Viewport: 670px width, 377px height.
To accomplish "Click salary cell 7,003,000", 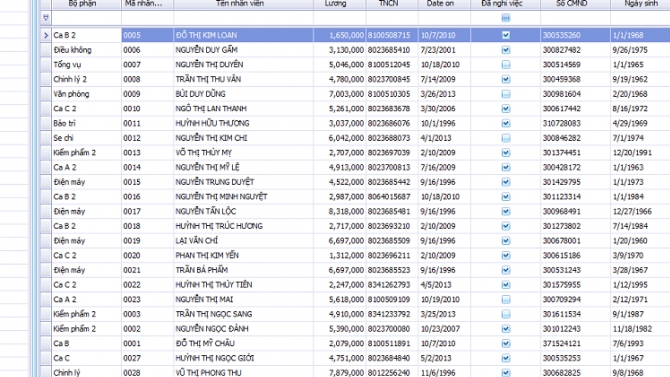I will (340, 94).
